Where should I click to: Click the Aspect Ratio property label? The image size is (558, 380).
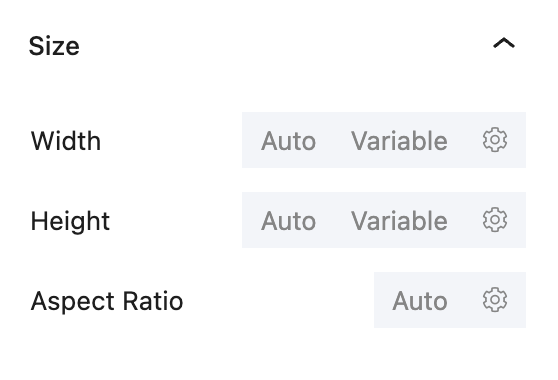[107, 301]
